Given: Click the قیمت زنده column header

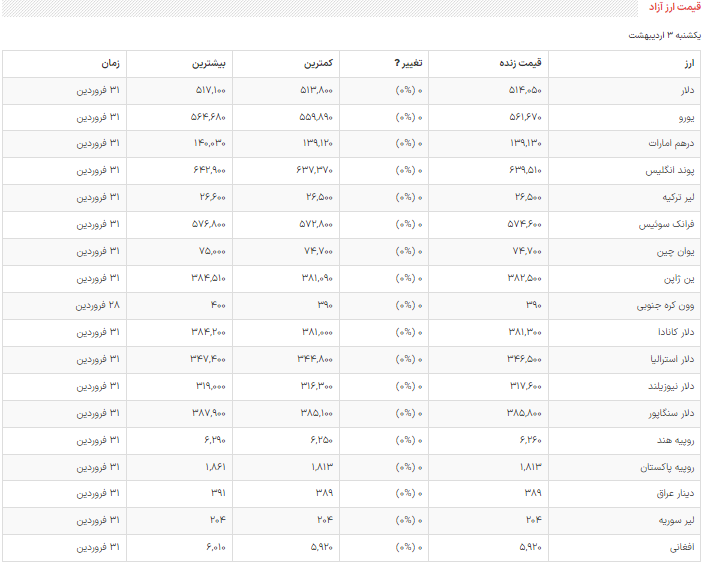Looking at the screenshot, I should pyautogui.click(x=521, y=64).
